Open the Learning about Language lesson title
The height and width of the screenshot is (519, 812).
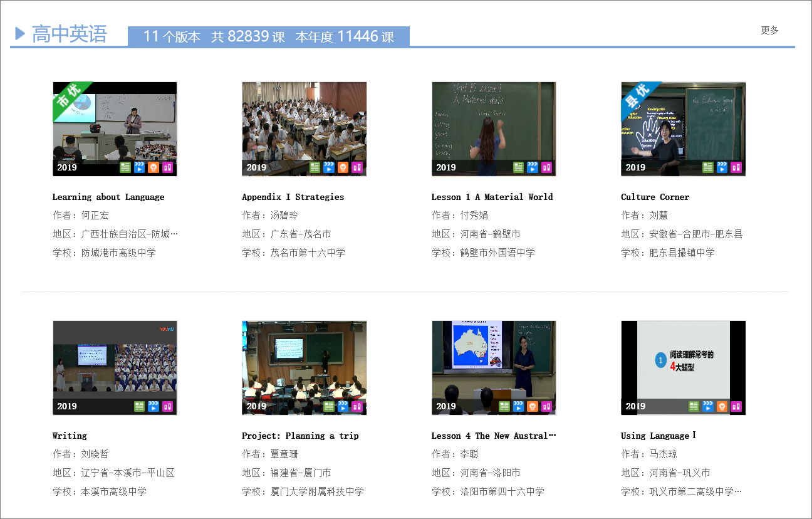point(108,197)
